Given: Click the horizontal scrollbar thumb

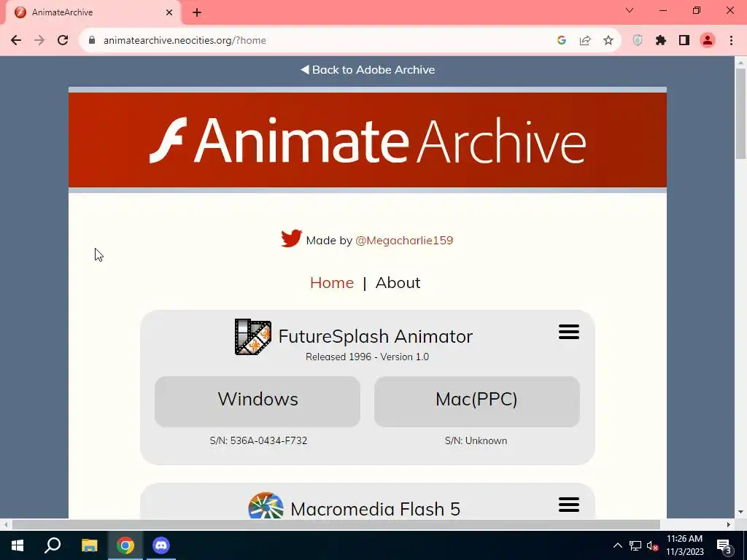Looking at the screenshot, I should (x=336, y=524).
